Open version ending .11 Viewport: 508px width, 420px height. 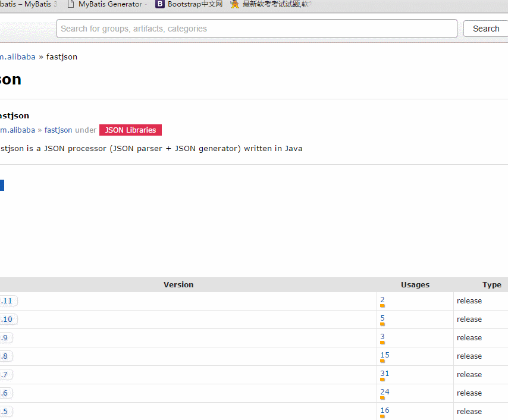tap(8, 301)
